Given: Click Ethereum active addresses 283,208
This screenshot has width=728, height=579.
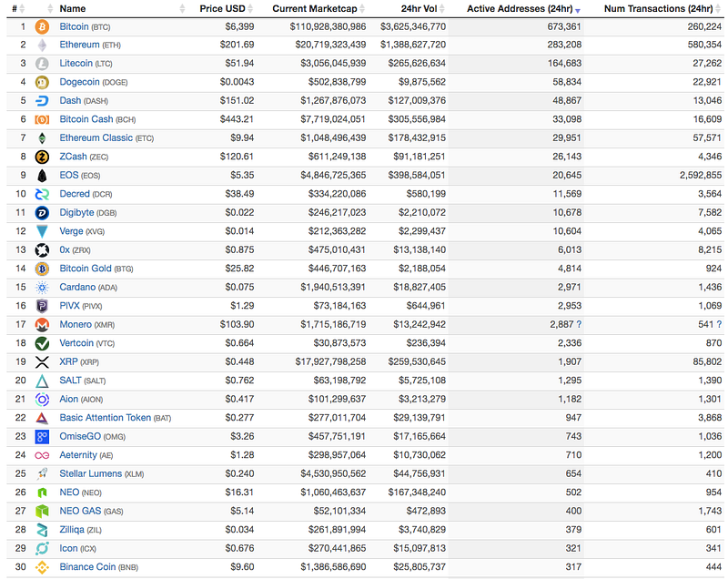Looking at the screenshot, I should pos(564,45).
